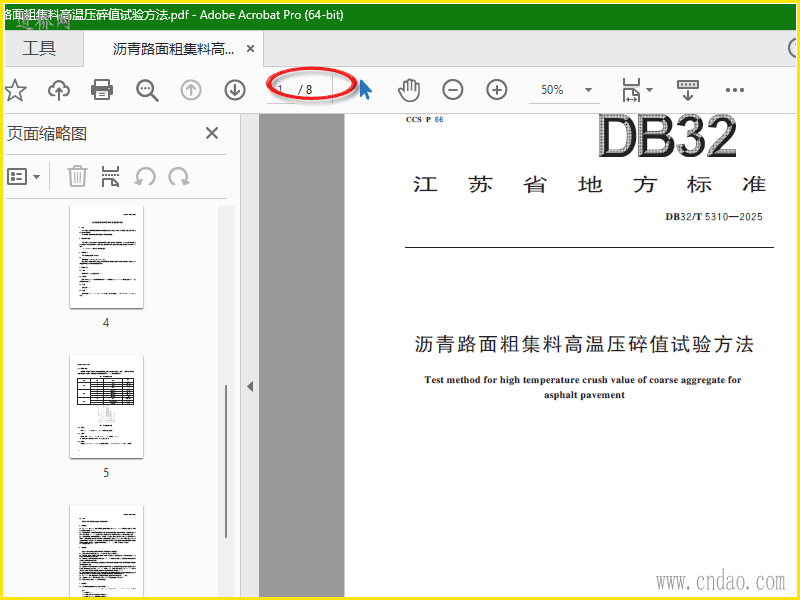Print the document with printer icon
This screenshot has width=800, height=600.
[102, 90]
